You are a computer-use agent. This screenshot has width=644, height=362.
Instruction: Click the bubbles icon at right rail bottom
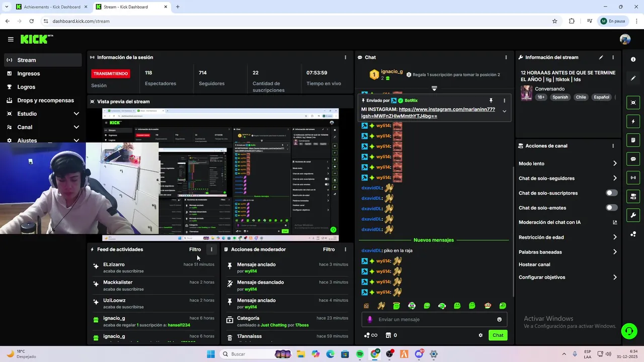pyautogui.click(x=633, y=234)
